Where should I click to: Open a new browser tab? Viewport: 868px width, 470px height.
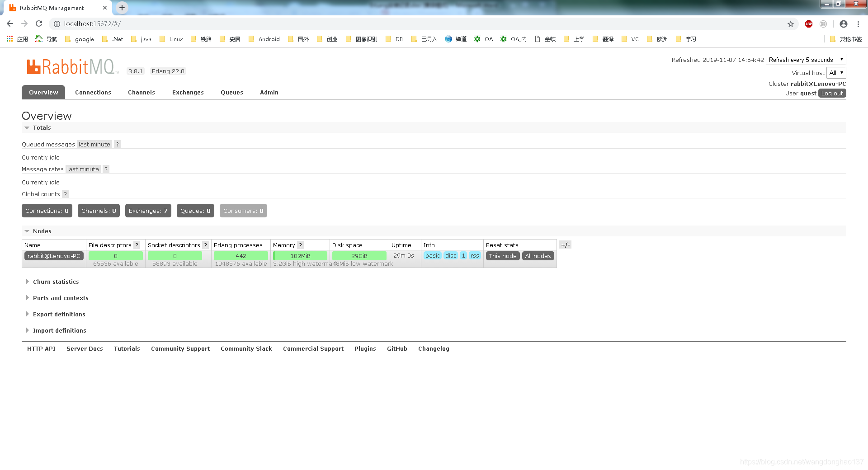pyautogui.click(x=122, y=8)
